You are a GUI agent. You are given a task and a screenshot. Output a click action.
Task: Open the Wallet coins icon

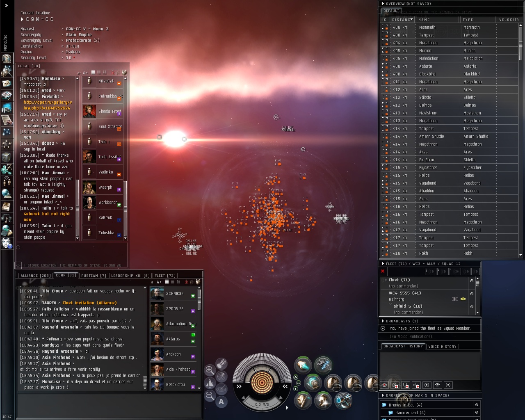point(7,169)
